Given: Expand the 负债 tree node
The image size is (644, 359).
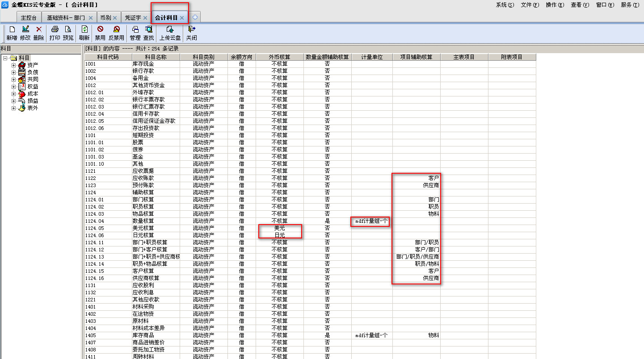Looking at the screenshot, I should coord(14,72).
